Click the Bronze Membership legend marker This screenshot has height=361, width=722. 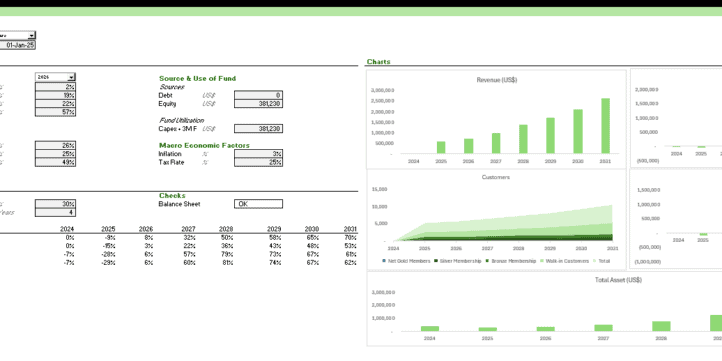pos(488,261)
